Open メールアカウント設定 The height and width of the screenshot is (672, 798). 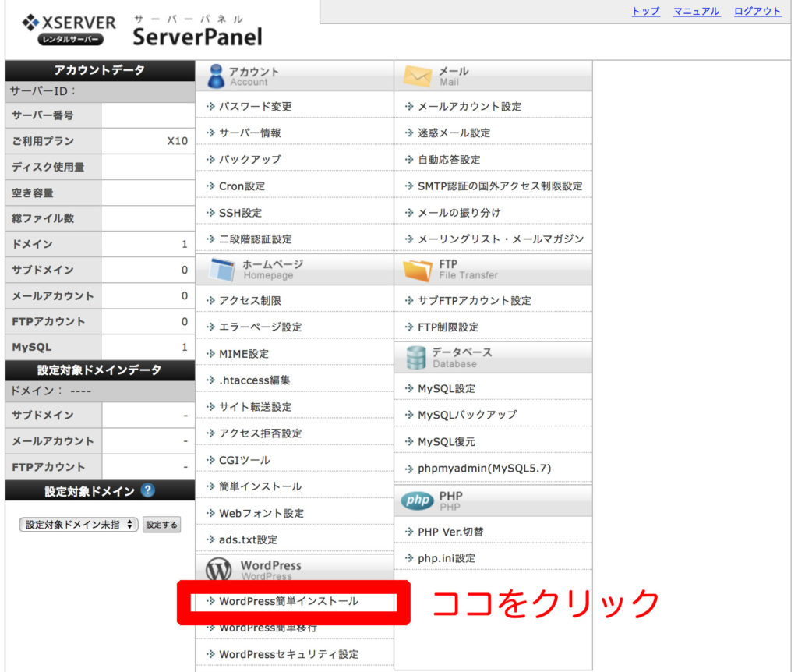click(x=469, y=106)
